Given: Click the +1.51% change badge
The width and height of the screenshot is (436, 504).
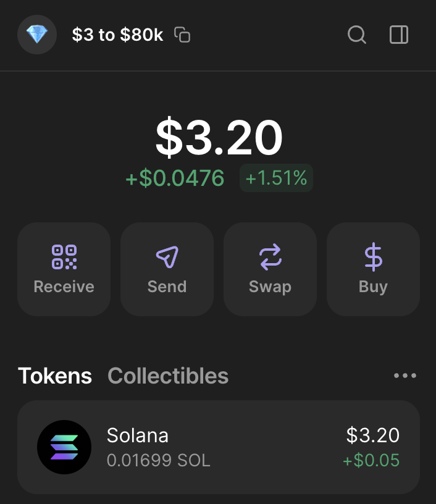Looking at the screenshot, I should click(276, 178).
